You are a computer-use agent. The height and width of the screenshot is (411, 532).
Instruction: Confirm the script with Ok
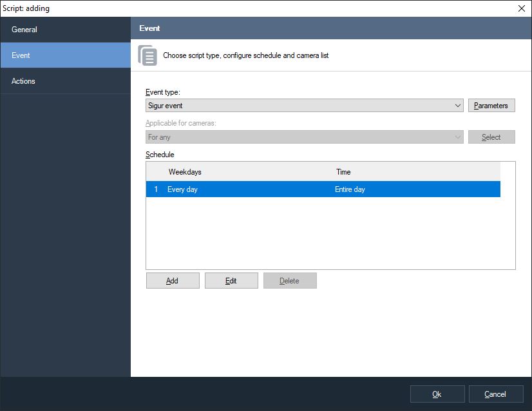pyautogui.click(x=437, y=394)
